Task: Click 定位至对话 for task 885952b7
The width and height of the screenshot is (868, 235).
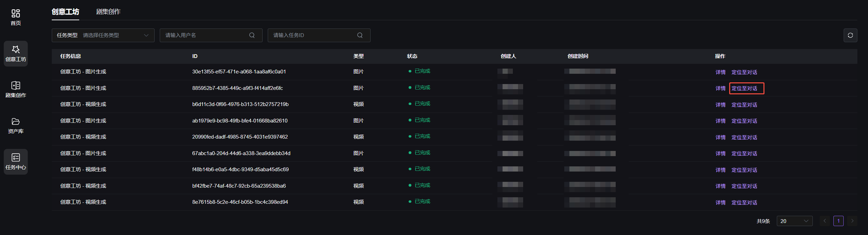Action: (x=744, y=89)
